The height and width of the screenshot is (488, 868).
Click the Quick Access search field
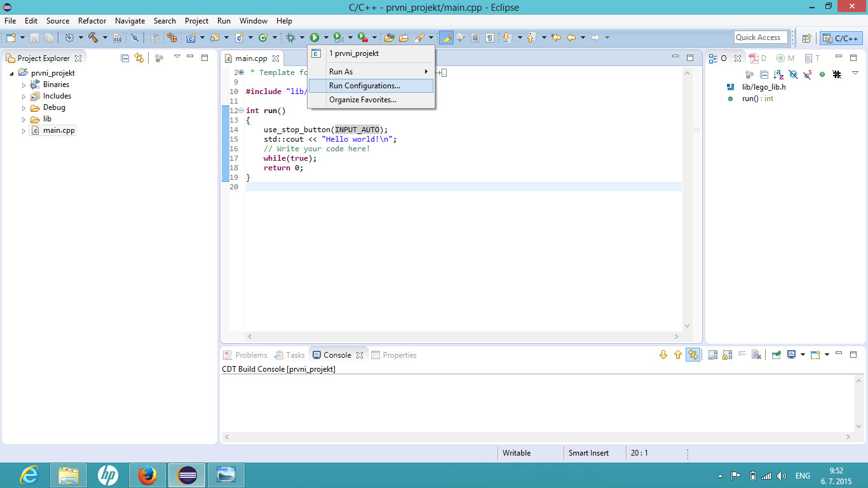760,37
